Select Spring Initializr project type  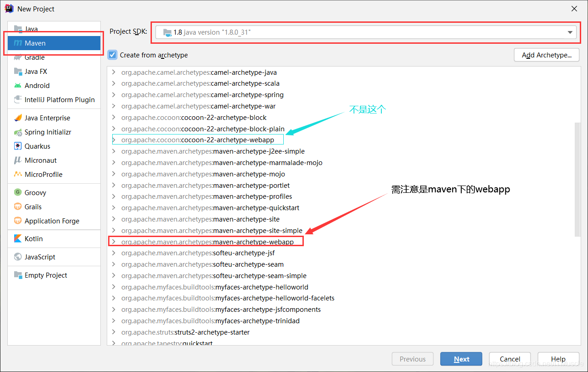click(54, 132)
